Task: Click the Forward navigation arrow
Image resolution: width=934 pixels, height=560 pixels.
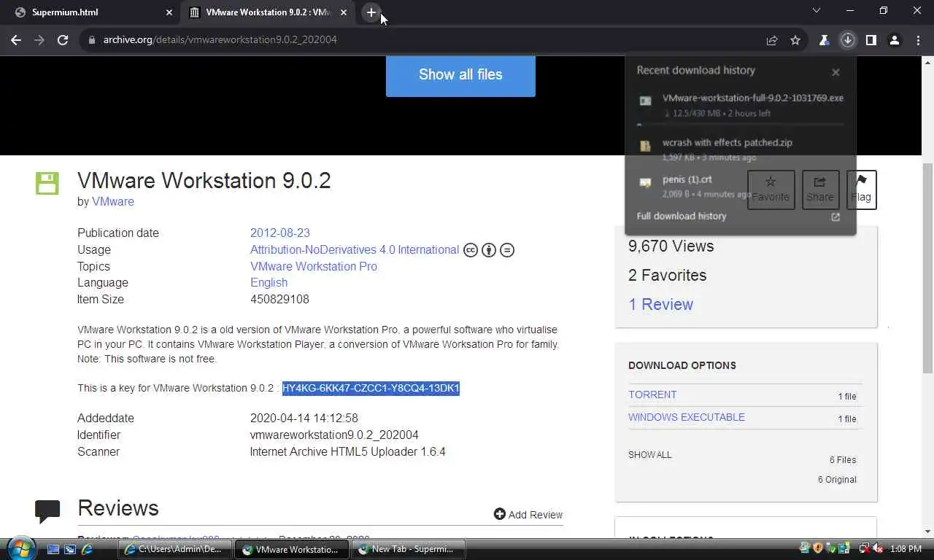Action: [x=39, y=40]
